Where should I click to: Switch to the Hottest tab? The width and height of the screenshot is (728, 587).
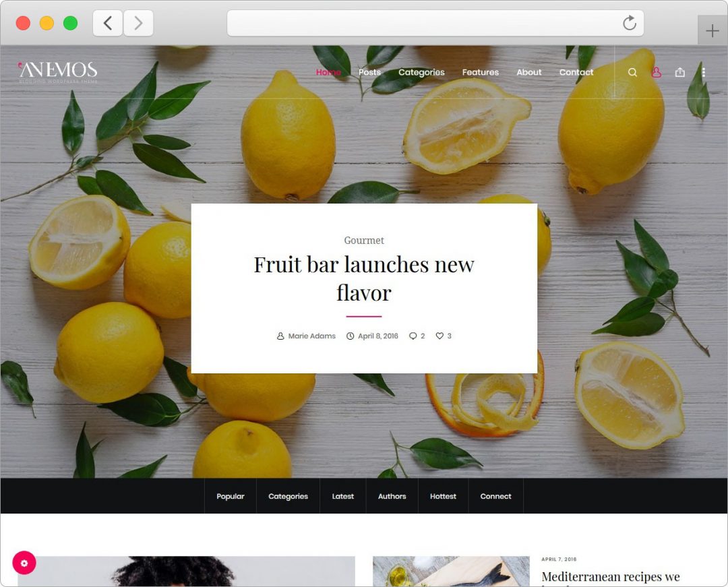point(443,496)
